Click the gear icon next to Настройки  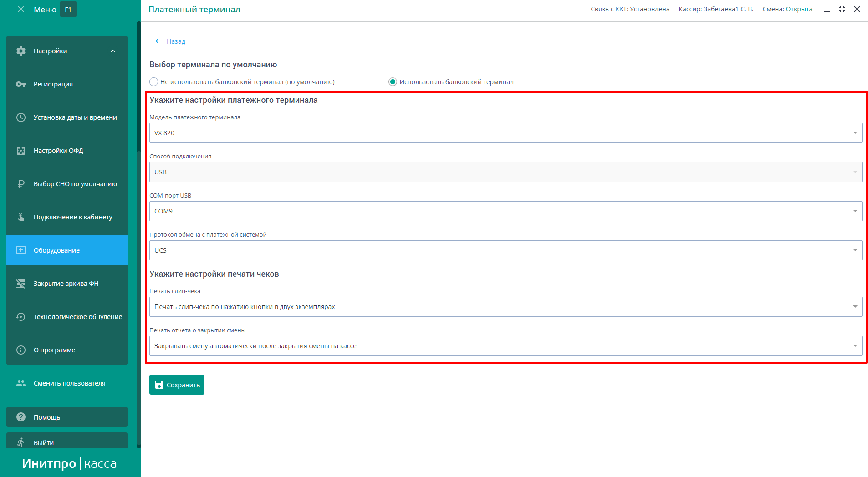[x=21, y=51]
